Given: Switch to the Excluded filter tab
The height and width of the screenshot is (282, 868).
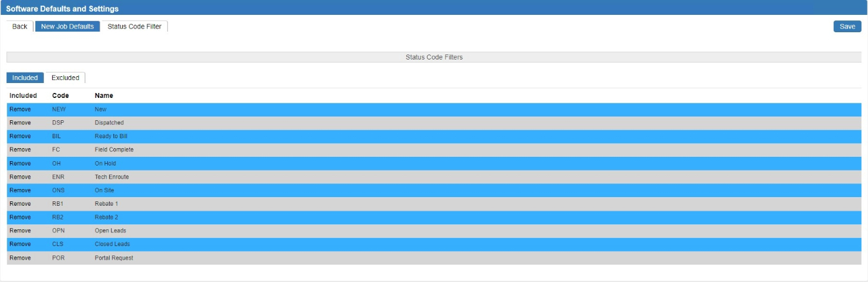Looking at the screenshot, I should point(65,78).
